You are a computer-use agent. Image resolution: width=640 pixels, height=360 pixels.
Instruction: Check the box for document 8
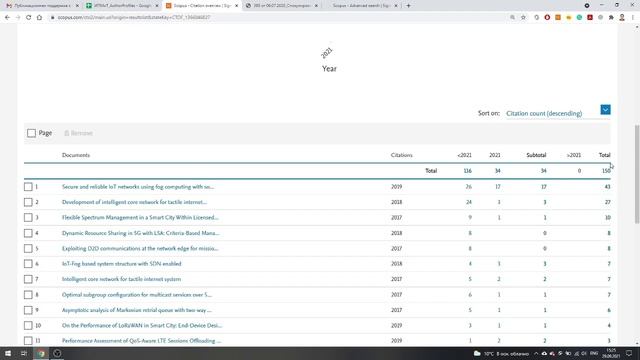point(28,295)
